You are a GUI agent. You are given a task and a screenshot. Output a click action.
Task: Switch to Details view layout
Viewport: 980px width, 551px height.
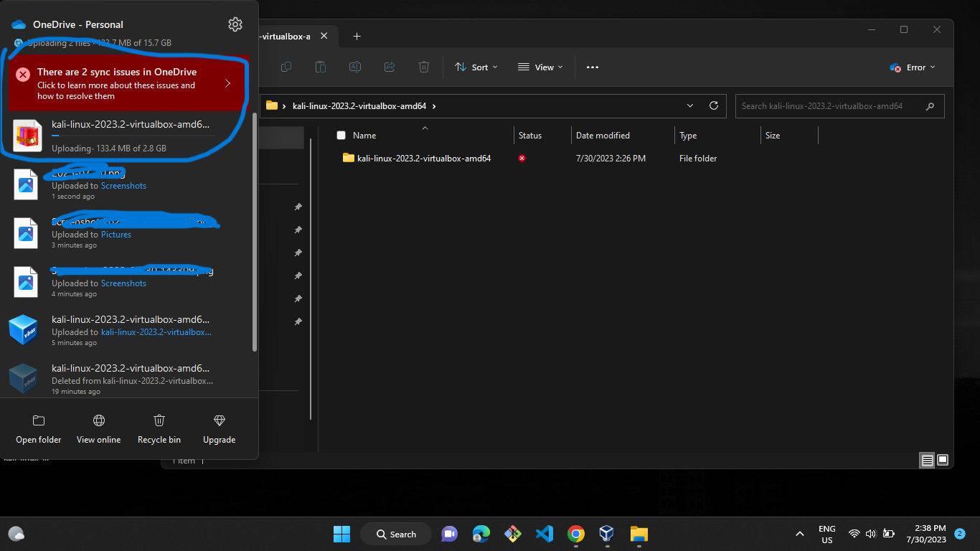pos(928,460)
